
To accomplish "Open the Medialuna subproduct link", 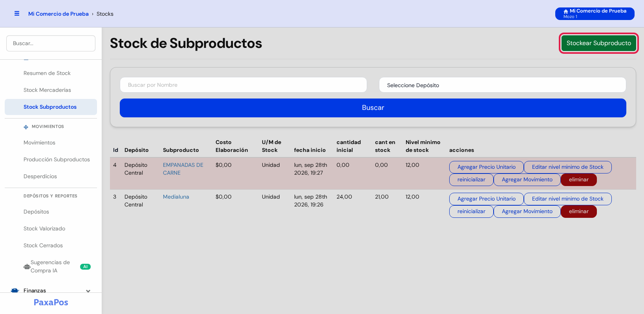I will pyautogui.click(x=176, y=197).
